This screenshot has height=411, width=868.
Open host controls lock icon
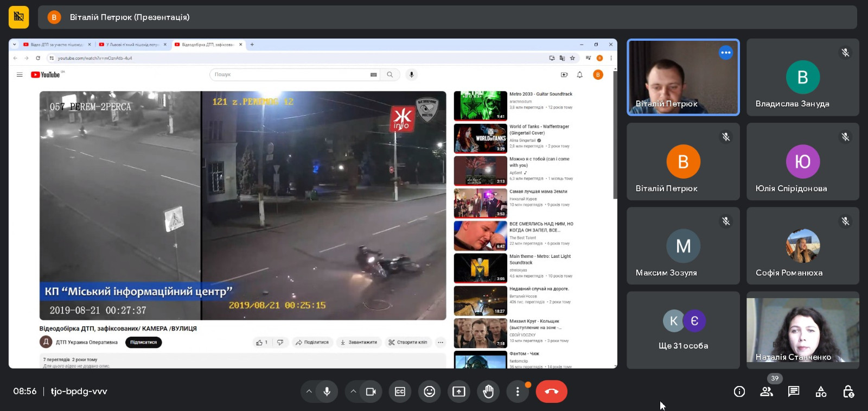(x=848, y=391)
